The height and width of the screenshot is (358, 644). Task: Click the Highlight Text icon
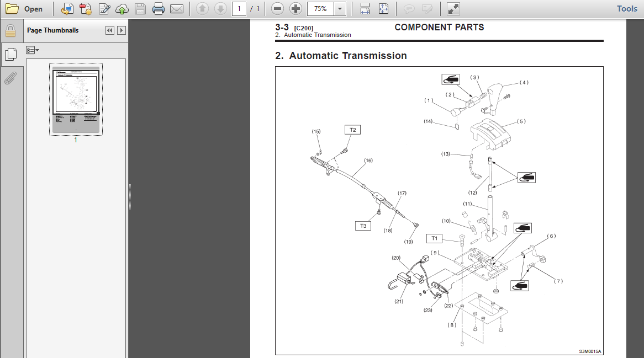(x=427, y=9)
